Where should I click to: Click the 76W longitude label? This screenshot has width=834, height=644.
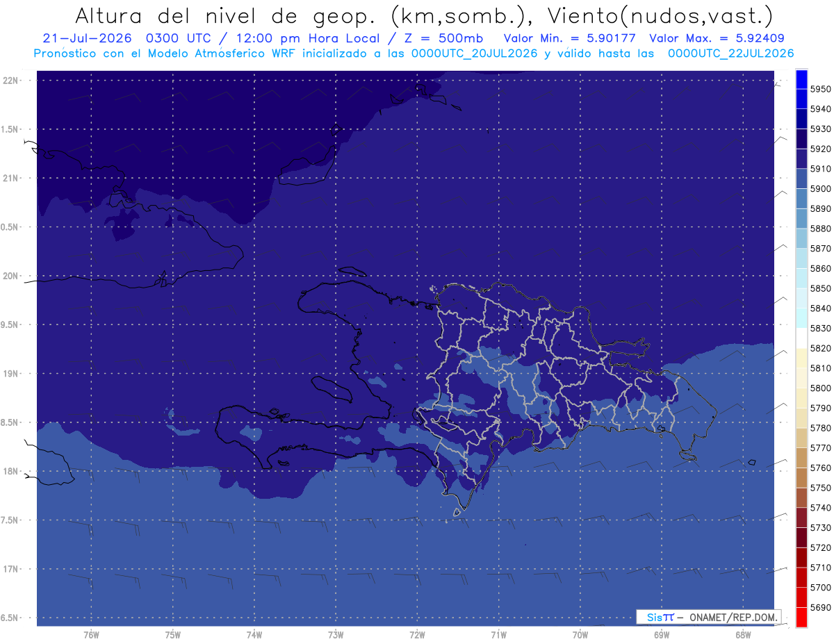(91, 634)
